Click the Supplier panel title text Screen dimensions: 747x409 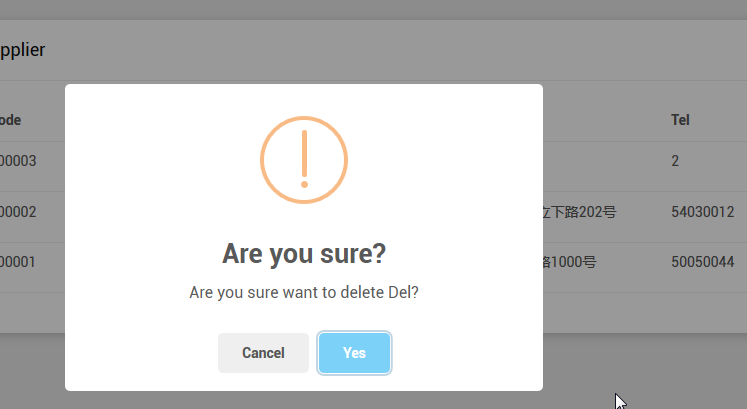tap(22, 50)
